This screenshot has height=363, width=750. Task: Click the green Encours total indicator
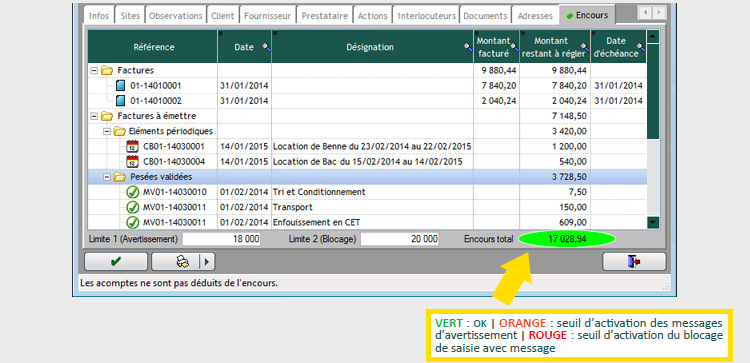567,239
